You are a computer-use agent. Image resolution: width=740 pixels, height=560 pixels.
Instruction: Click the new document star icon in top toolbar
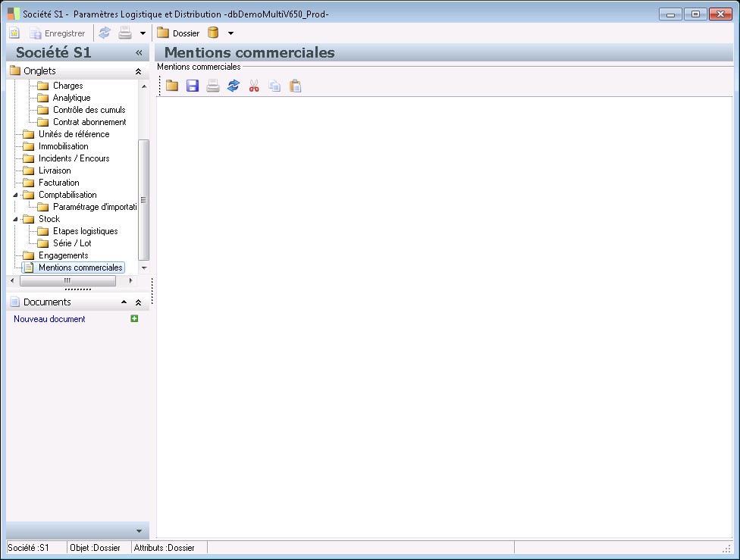[14, 33]
